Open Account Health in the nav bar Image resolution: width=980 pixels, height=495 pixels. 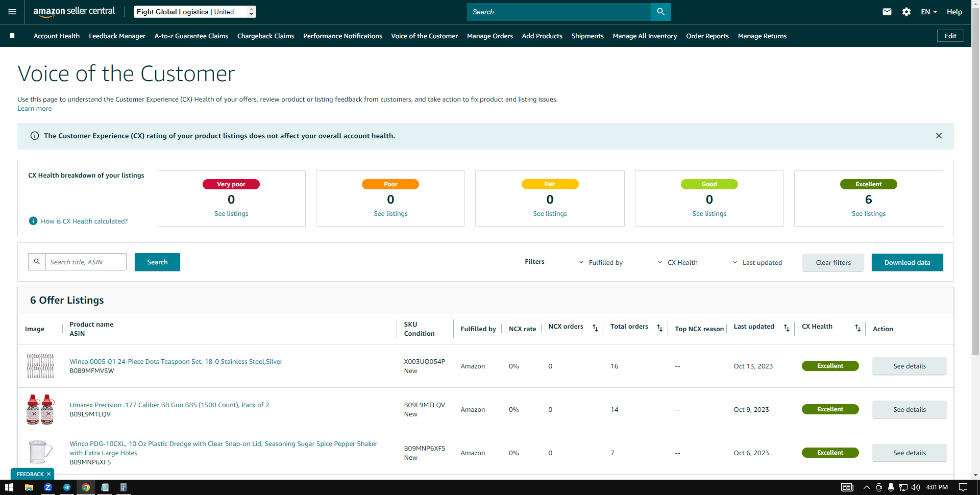click(x=57, y=36)
